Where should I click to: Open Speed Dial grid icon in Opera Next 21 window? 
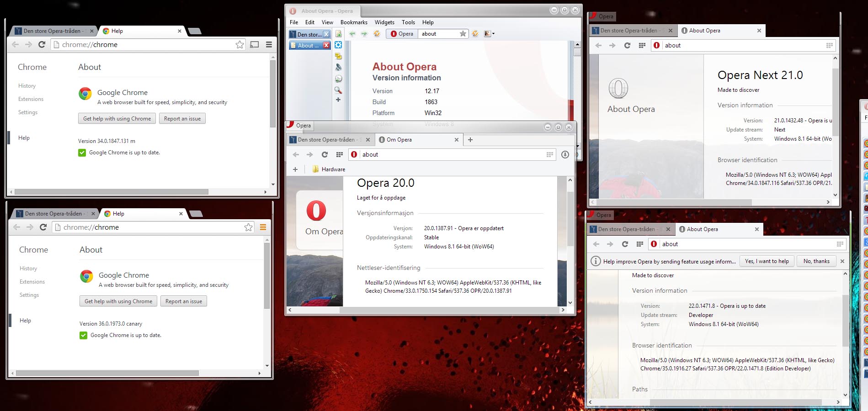point(642,45)
